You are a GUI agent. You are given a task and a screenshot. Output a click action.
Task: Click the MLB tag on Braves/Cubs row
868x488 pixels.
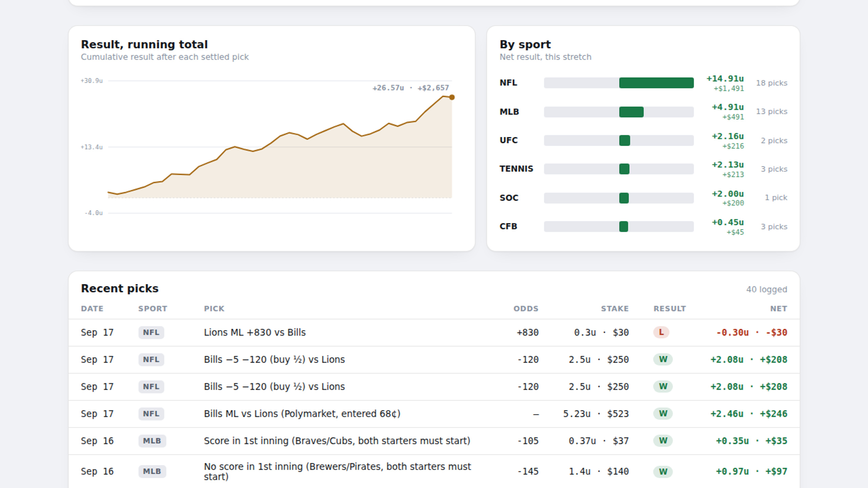pyautogui.click(x=152, y=441)
